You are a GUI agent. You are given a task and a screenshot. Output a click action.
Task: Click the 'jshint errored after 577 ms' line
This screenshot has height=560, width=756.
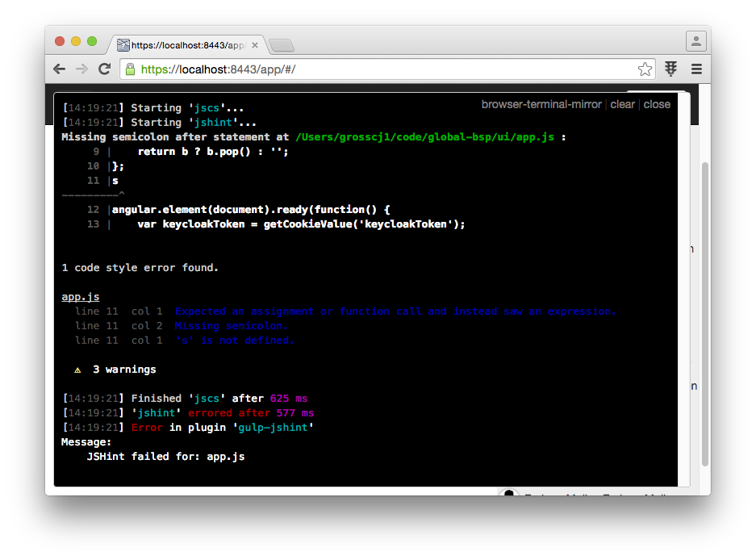click(188, 413)
